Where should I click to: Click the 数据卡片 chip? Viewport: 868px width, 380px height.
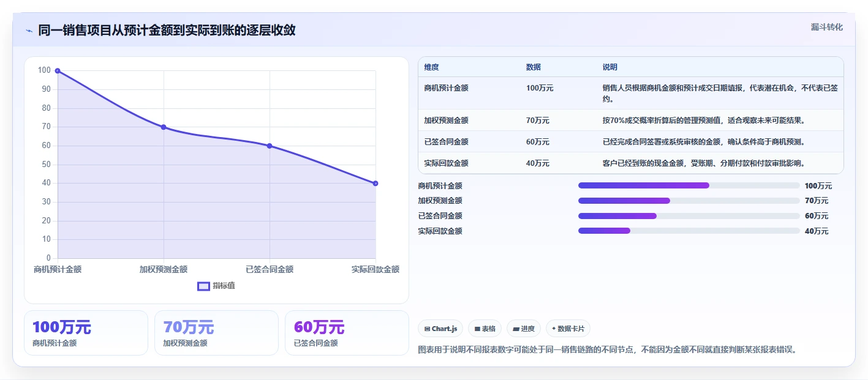[568, 329]
